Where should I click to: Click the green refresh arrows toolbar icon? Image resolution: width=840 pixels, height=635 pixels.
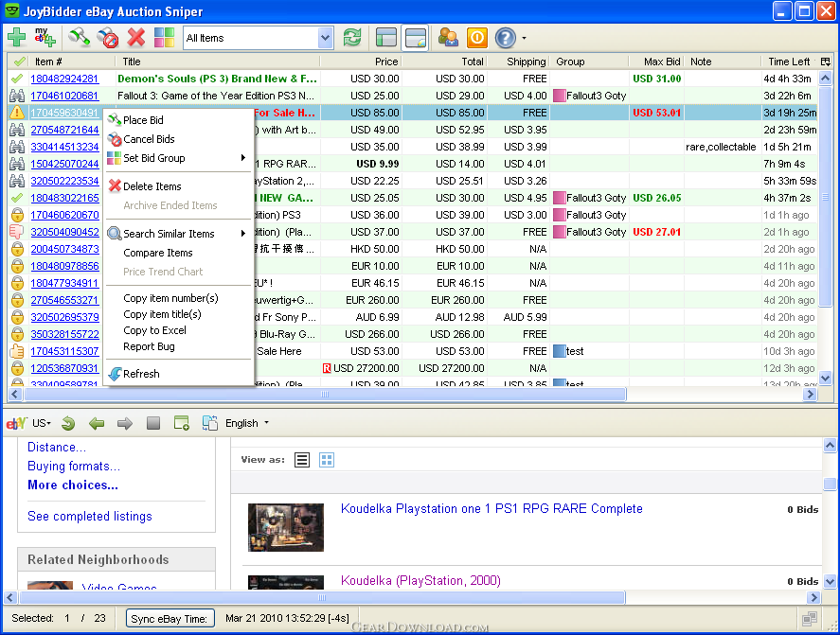click(x=352, y=38)
